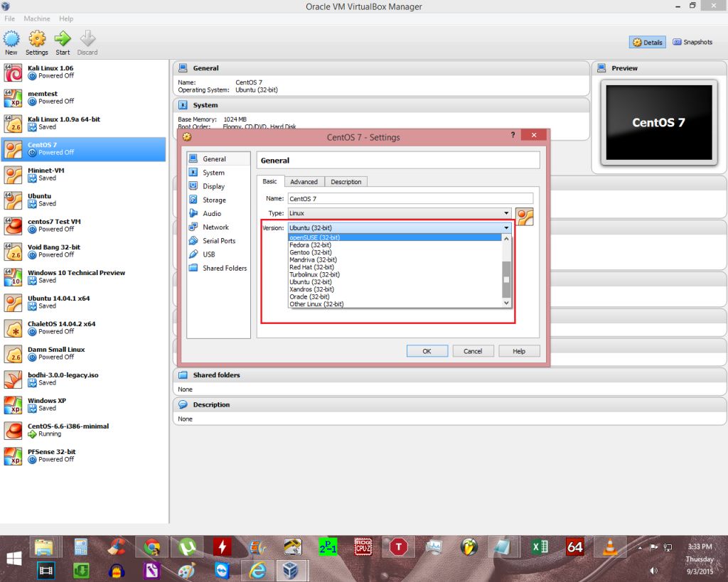Click the Snapshots button
Image resolution: width=728 pixels, height=582 pixels.
pyautogui.click(x=692, y=42)
